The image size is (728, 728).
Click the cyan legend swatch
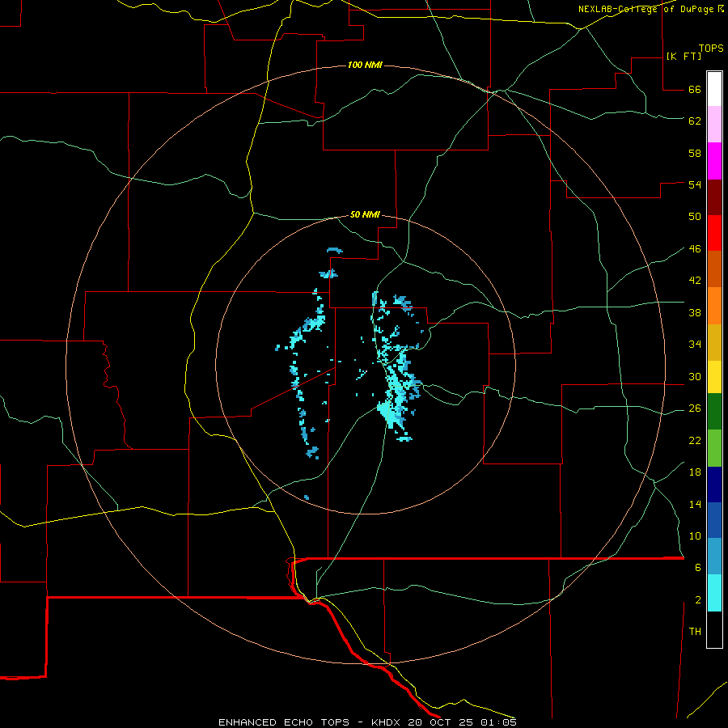coord(714,593)
